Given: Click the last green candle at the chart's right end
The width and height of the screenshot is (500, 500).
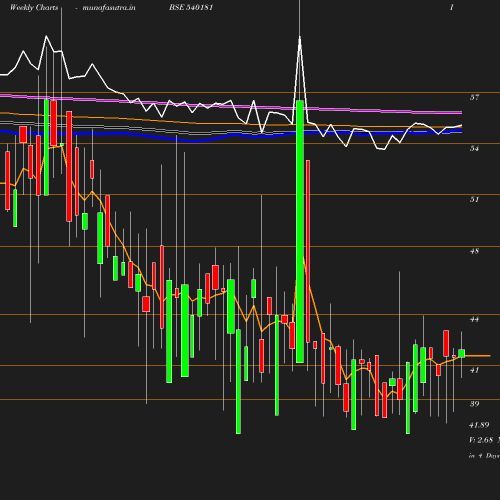Looking at the screenshot, I should (462, 354).
